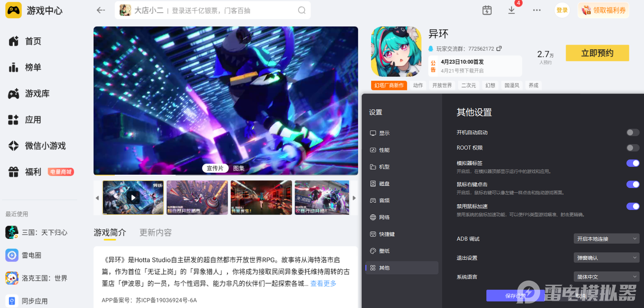This screenshot has width=644, height=308.
Task: Click 二次元 tag
Action: click(468, 86)
